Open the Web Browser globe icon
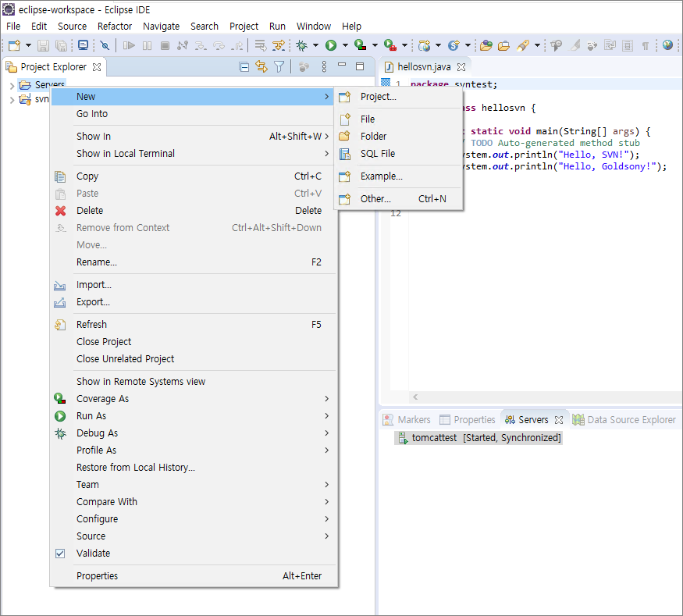 pos(667,45)
